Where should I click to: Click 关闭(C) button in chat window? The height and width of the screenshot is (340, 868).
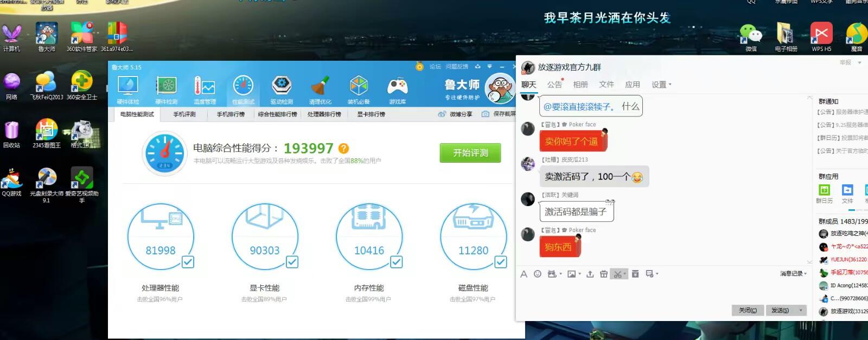[x=748, y=310]
